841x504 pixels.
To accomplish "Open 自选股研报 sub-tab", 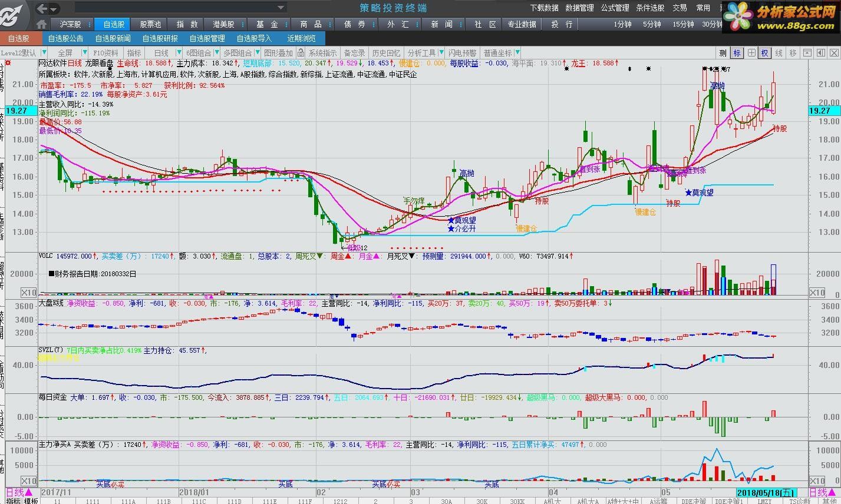I will coord(160,38).
